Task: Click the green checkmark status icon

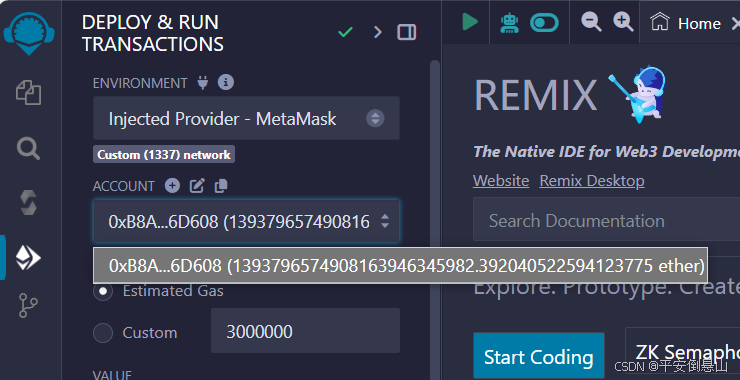Action: pyautogui.click(x=345, y=32)
